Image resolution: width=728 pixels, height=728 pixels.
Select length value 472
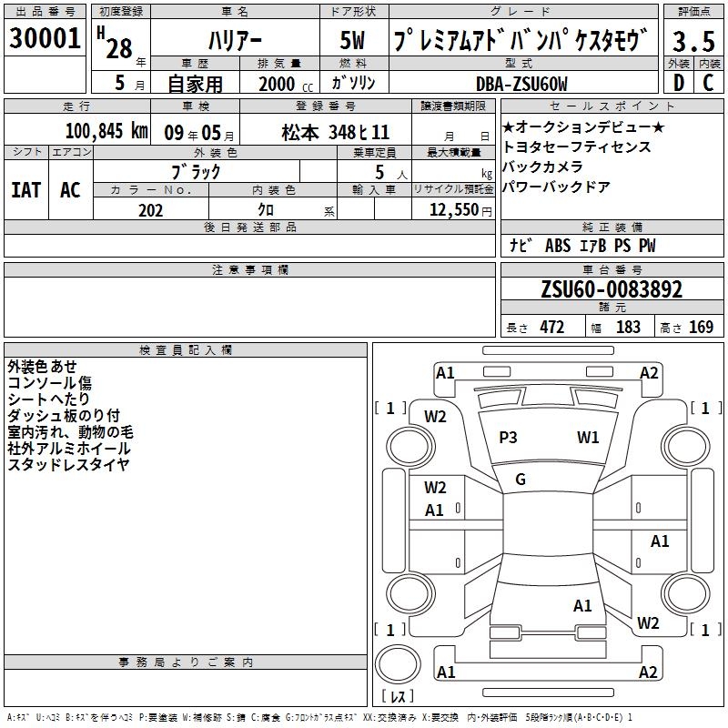click(x=551, y=327)
